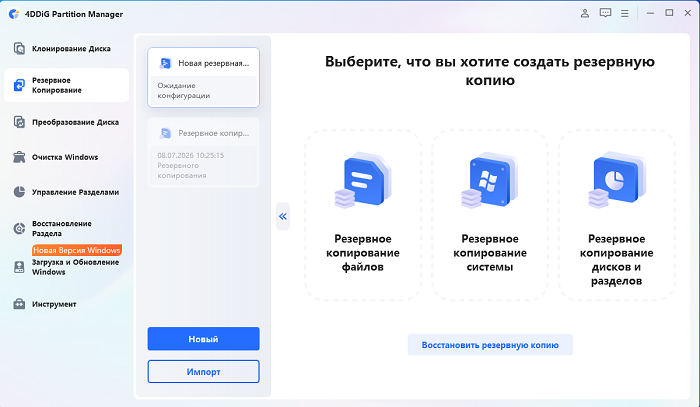Open Инструмент section
The height and width of the screenshot is (407, 700).
[67, 304]
